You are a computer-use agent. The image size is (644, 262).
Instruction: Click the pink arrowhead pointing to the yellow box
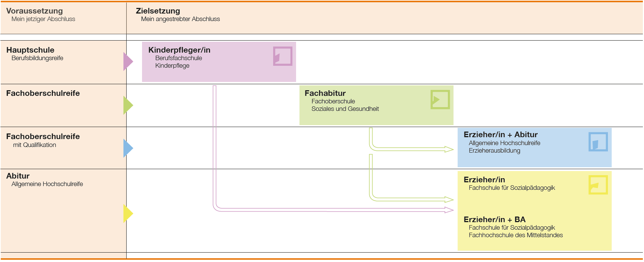[449, 210]
